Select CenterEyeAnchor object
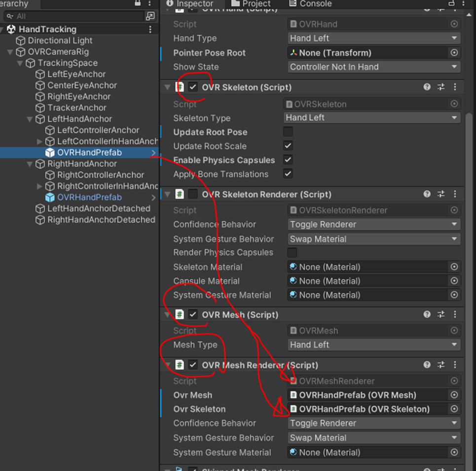 point(82,85)
